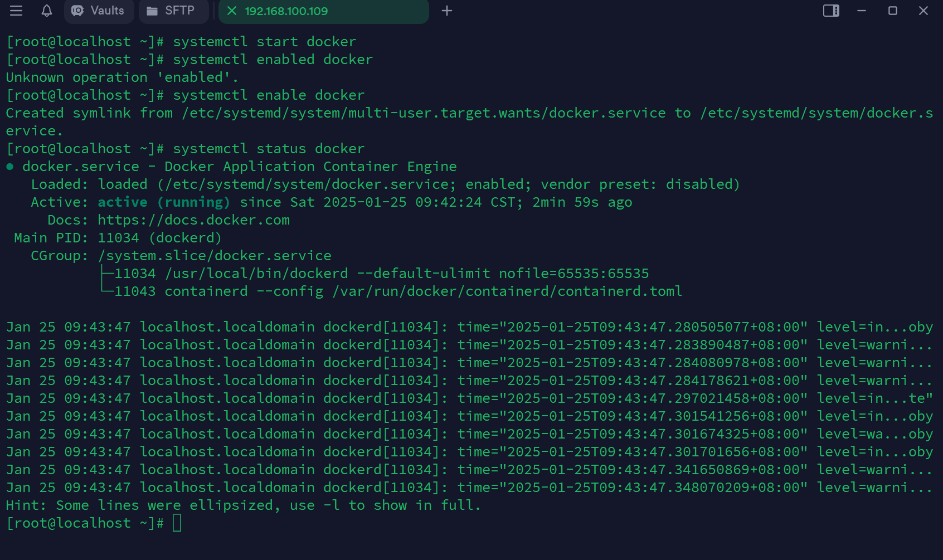This screenshot has width=943, height=560.
Task: Maximize the terminal window
Action: pos(893,11)
